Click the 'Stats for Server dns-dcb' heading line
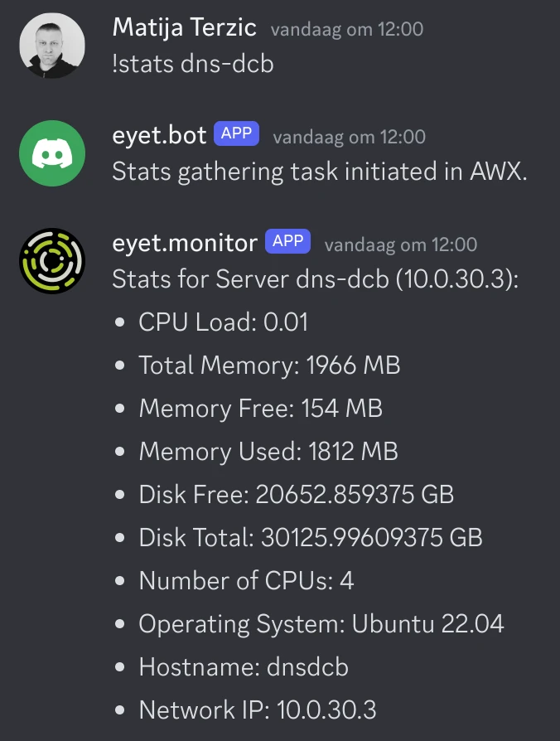 (x=316, y=279)
